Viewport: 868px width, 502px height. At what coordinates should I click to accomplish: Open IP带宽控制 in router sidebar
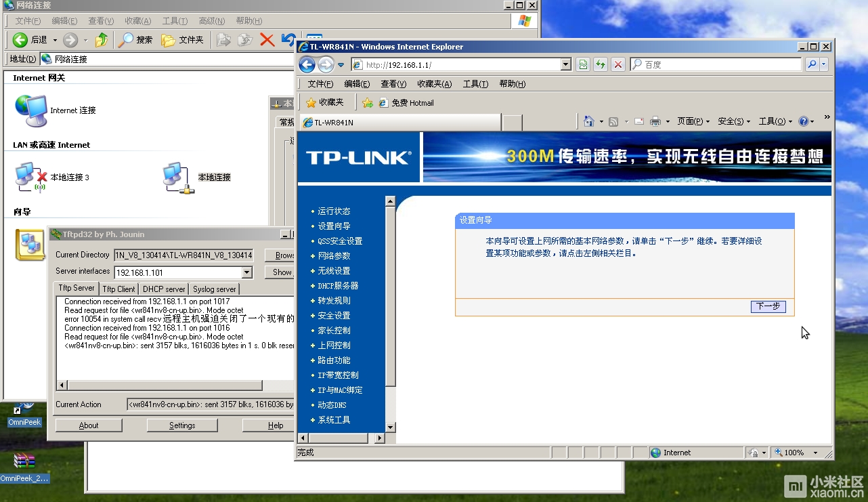coord(338,375)
